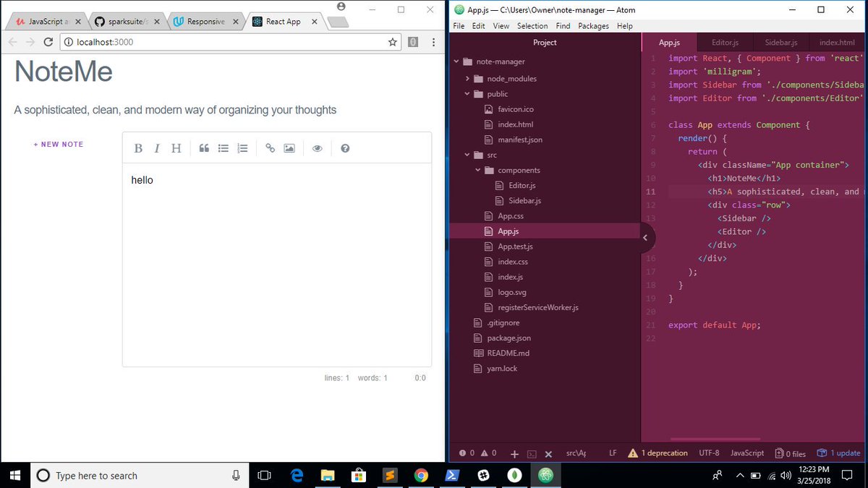
Task: Open favicon.ico in the project tree
Action: click(x=515, y=109)
